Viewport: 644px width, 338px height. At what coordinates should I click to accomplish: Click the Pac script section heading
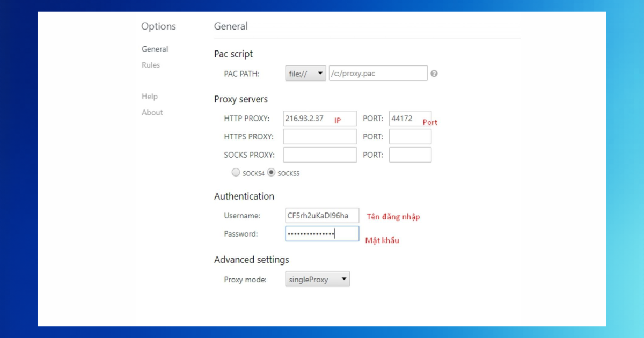pyautogui.click(x=233, y=54)
